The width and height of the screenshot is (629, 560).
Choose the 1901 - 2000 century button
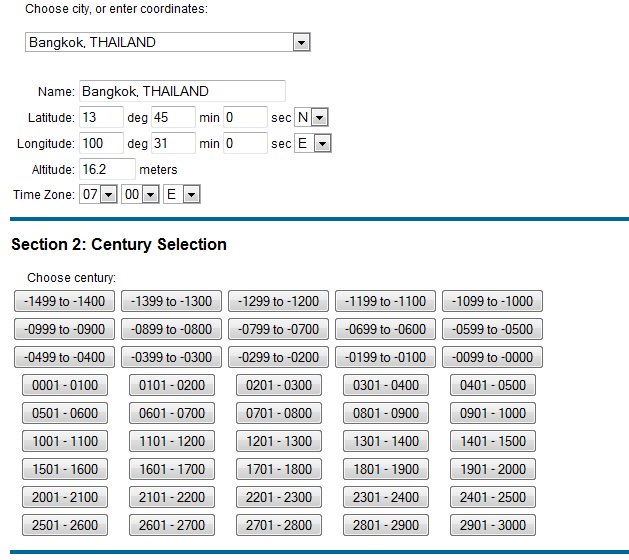point(492,469)
